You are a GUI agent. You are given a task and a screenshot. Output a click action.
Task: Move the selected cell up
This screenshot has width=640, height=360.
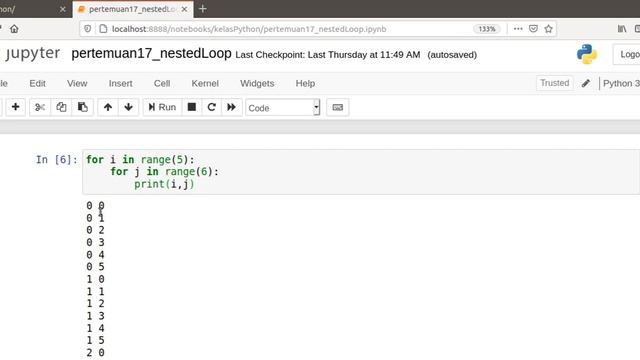[108, 107]
